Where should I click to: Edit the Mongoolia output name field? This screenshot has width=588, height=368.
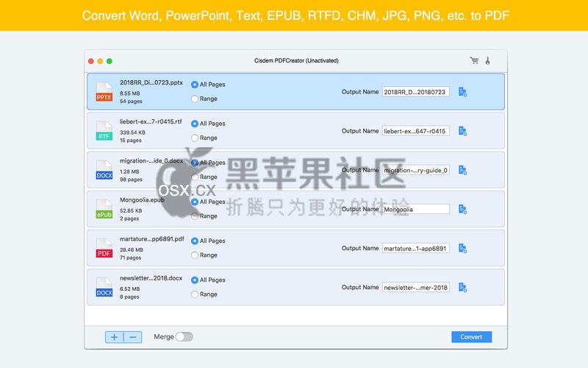tap(415, 209)
